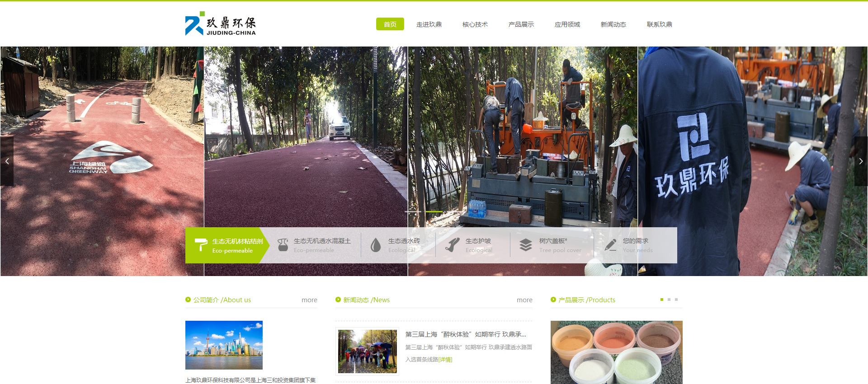Open the 第三届上海“醉秋体验” news headline
Image resolution: width=868 pixels, height=384 pixels.
466,334
